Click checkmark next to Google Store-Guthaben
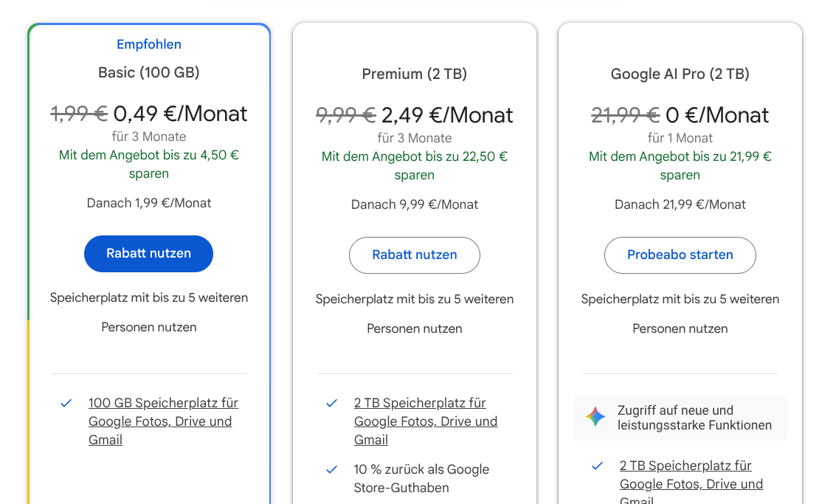Viewport: 819px width, 504px height. tap(332, 469)
